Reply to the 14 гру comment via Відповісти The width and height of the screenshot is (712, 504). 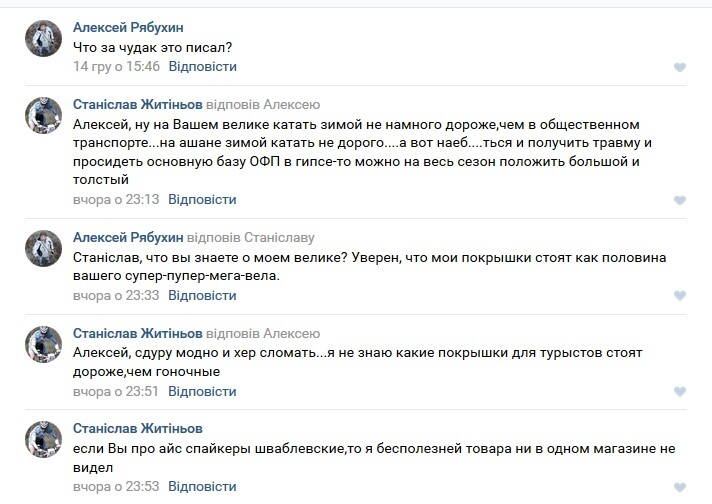point(202,67)
